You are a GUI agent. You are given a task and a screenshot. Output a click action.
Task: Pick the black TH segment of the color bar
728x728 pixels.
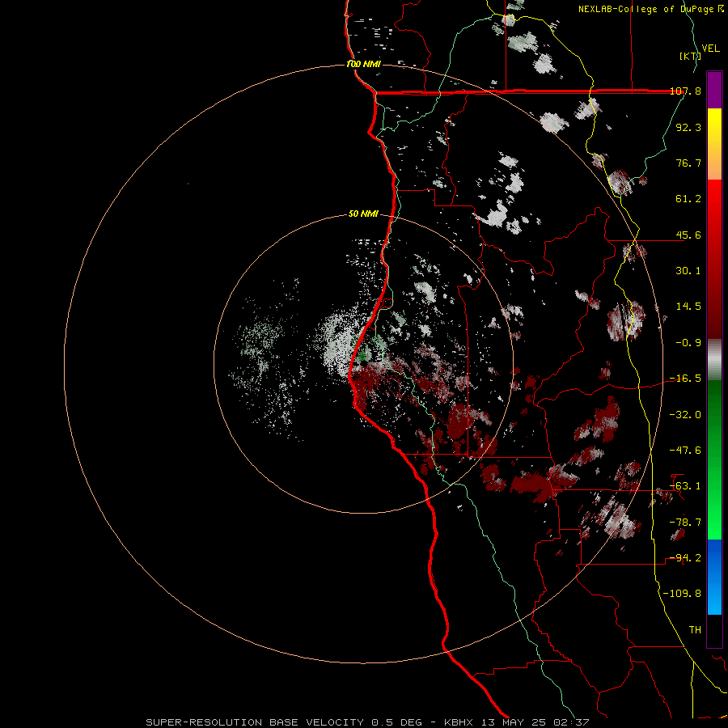pyautogui.click(x=714, y=631)
